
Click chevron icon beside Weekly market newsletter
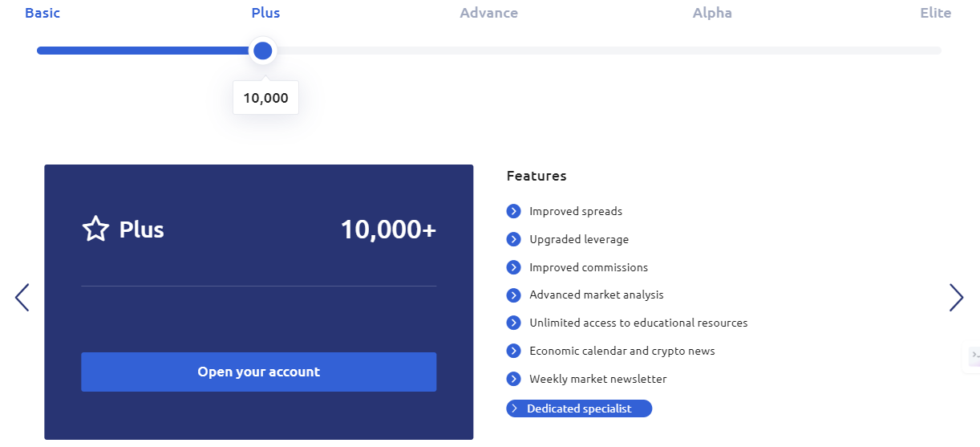point(514,379)
